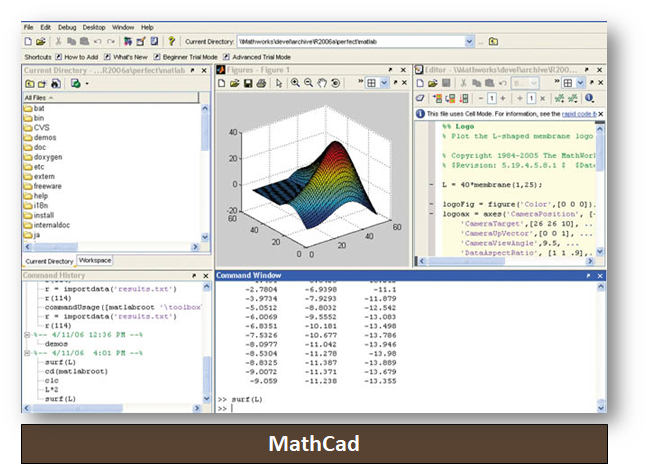Open the Profiler icon in the main toolbar
The image size is (649, 472).
pyautogui.click(x=154, y=41)
